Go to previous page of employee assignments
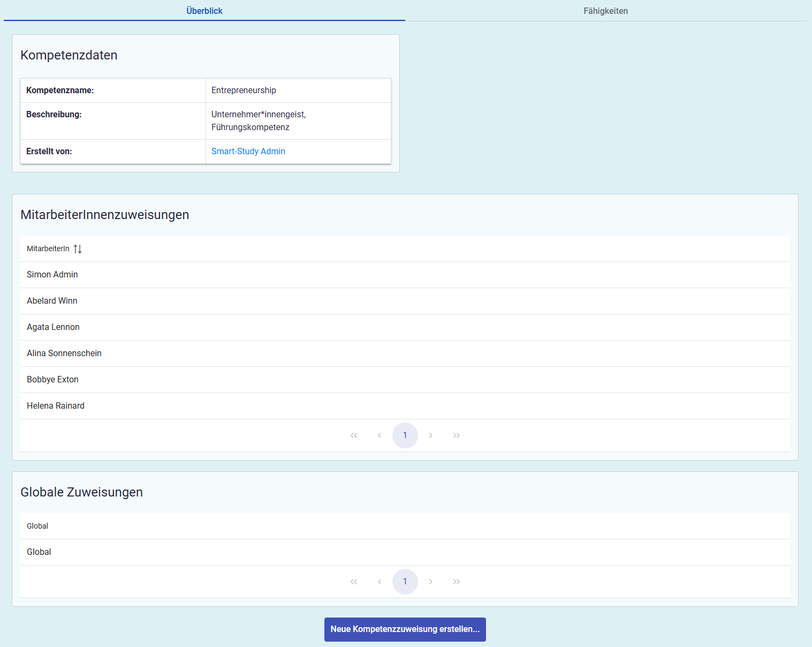 point(380,435)
